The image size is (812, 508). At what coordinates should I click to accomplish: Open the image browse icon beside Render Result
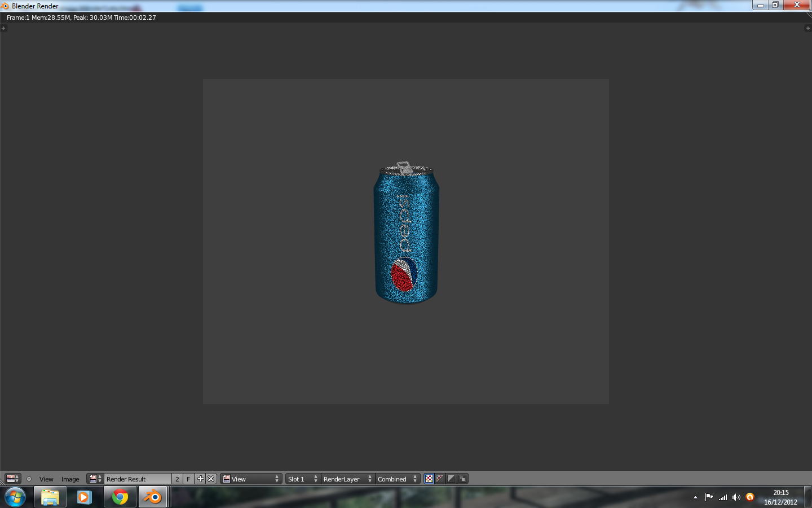pyautogui.click(x=95, y=479)
